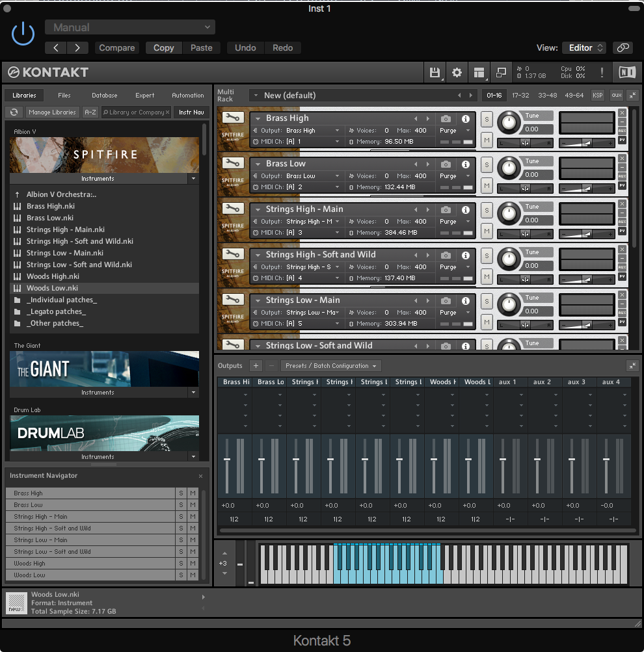Click the link chain icon near View
644x652 pixels.
623,48
